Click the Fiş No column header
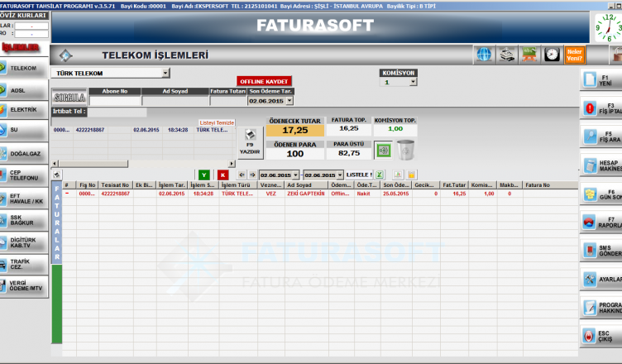 pyautogui.click(x=88, y=185)
